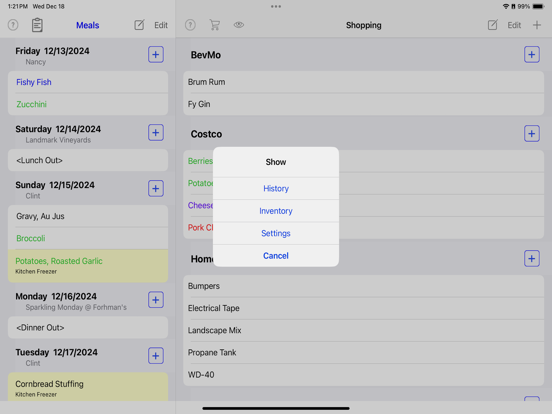Tap the Costco store header
This screenshot has width=552, height=414.
(206, 134)
